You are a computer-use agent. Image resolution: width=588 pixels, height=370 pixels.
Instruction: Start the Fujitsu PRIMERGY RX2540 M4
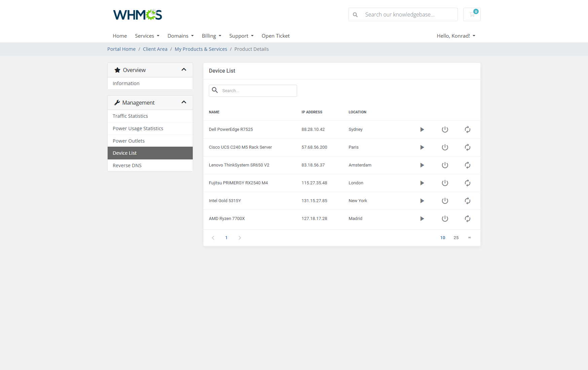pyautogui.click(x=422, y=183)
